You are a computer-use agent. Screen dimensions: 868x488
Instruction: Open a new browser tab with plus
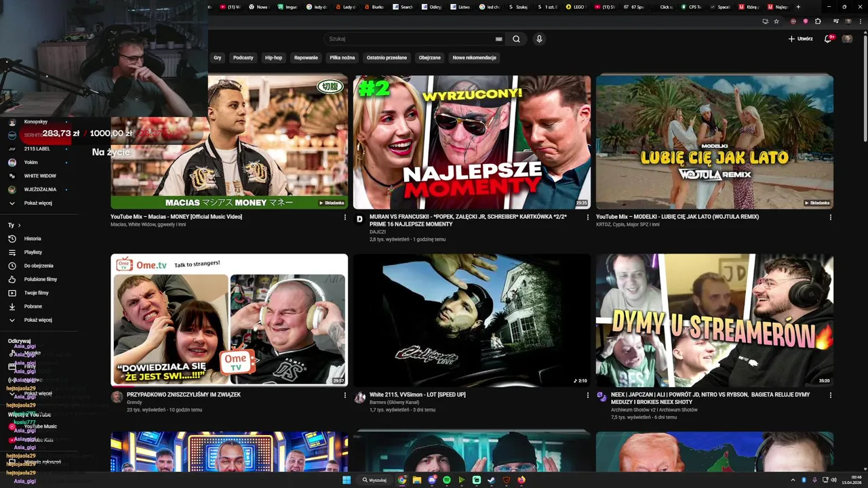[x=798, y=7]
